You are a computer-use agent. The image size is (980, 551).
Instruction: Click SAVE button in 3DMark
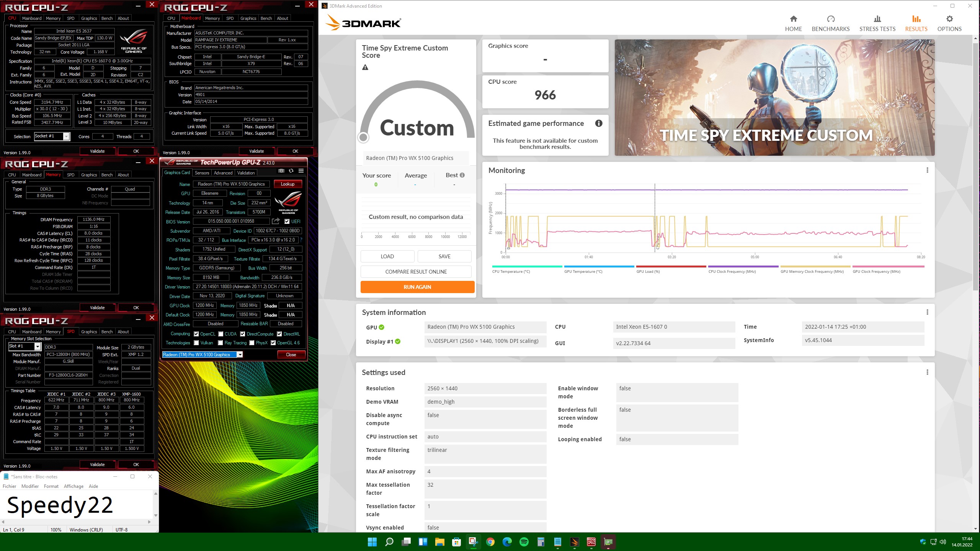444,256
